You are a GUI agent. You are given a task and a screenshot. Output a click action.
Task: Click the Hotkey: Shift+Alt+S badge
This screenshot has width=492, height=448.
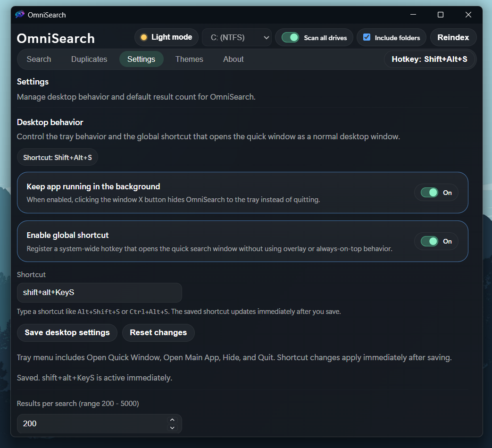pyautogui.click(x=429, y=59)
